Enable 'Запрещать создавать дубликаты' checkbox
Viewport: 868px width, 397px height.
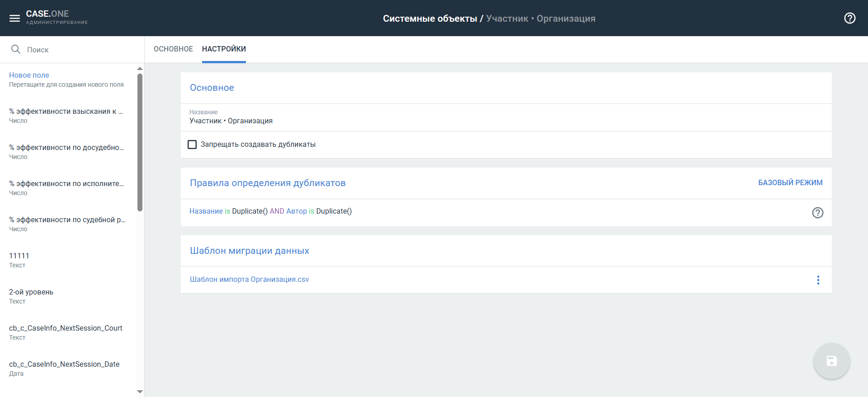(192, 145)
